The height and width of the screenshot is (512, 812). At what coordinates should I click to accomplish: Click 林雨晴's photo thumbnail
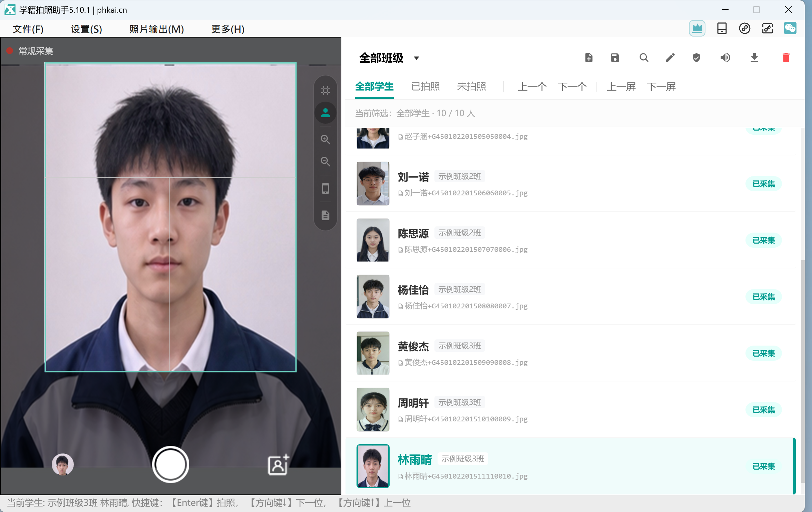click(x=373, y=466)
